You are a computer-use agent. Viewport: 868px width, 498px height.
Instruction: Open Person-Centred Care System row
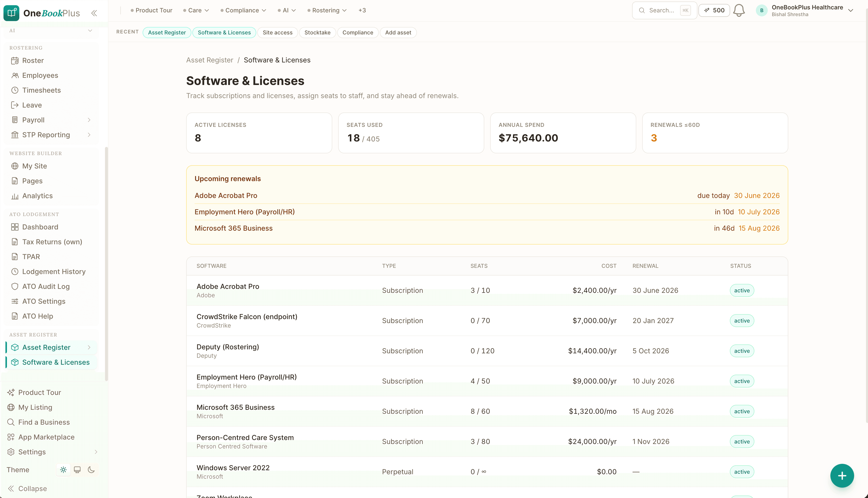[x=487, y=442]
